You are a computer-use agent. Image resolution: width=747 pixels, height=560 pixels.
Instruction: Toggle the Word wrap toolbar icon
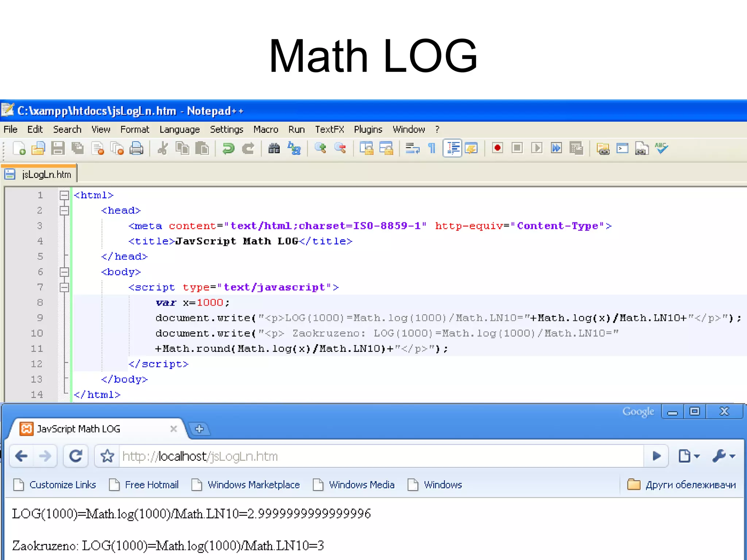pyautogui.click(x=413, y=148)
